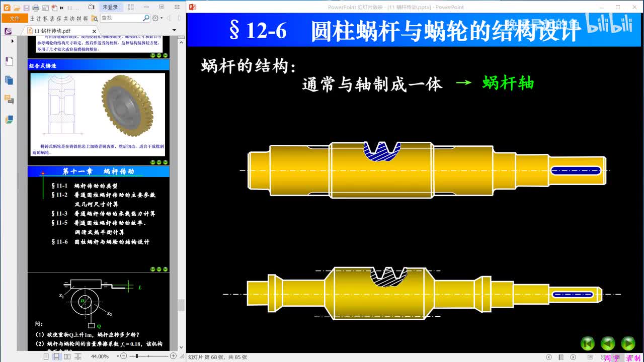Viewport: 644px width, 362px height.
Task: Select single page view mode
Action: [46, 356]
